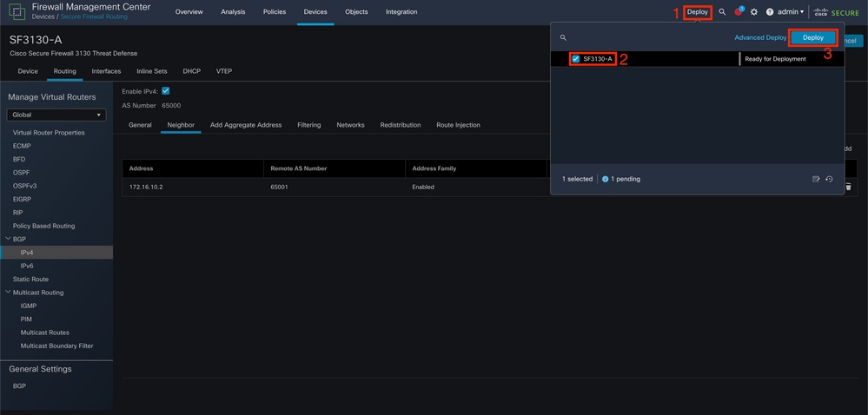The height and width of the screenshot is (415, 868).
Task: Switch to the Device tab
Action: [x=28, y=71]
